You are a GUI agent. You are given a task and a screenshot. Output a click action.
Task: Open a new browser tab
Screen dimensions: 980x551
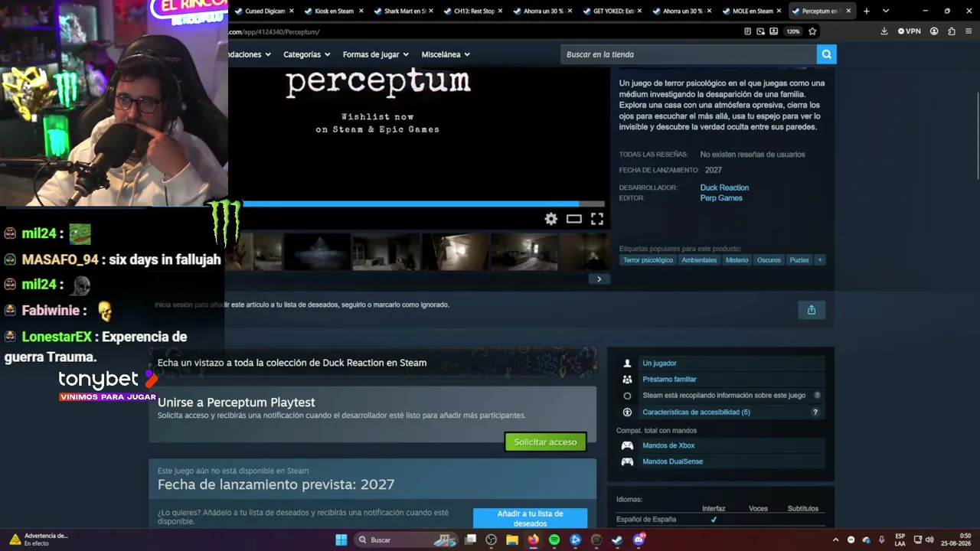click(867, 11)
